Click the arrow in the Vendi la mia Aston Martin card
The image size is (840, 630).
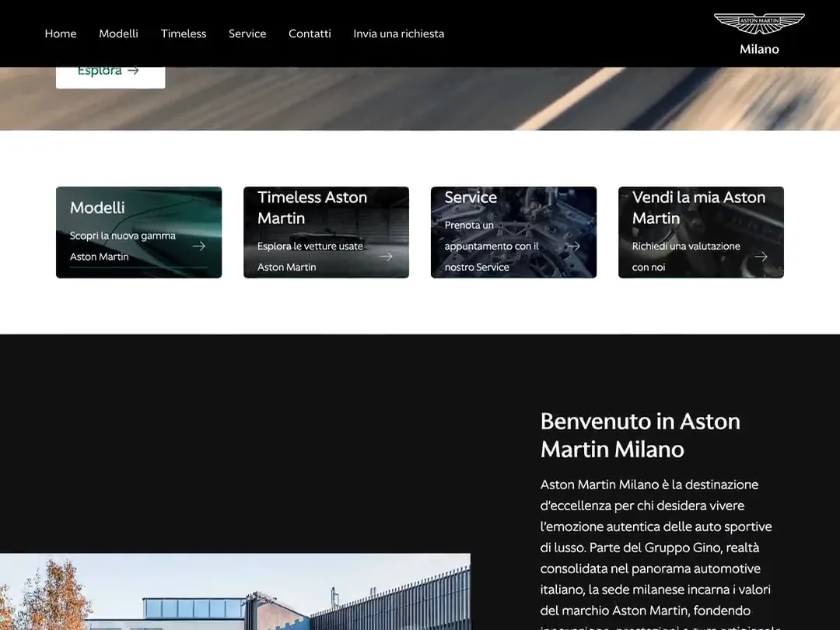(x=761, y=257)
